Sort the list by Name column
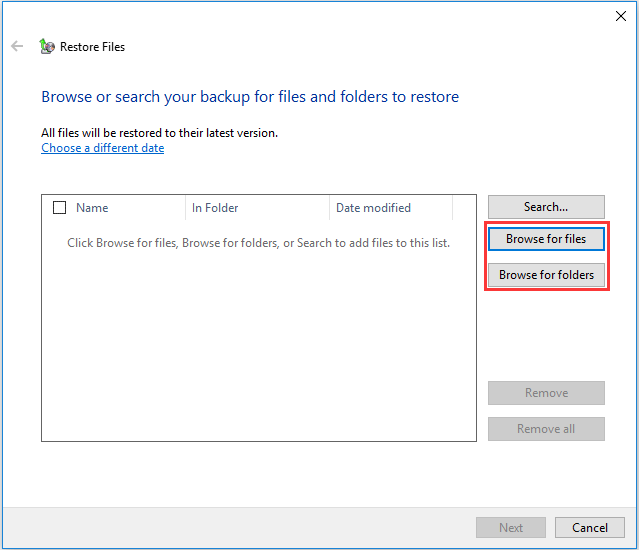The height and width of the screenshot is (550, 639). 92,208
